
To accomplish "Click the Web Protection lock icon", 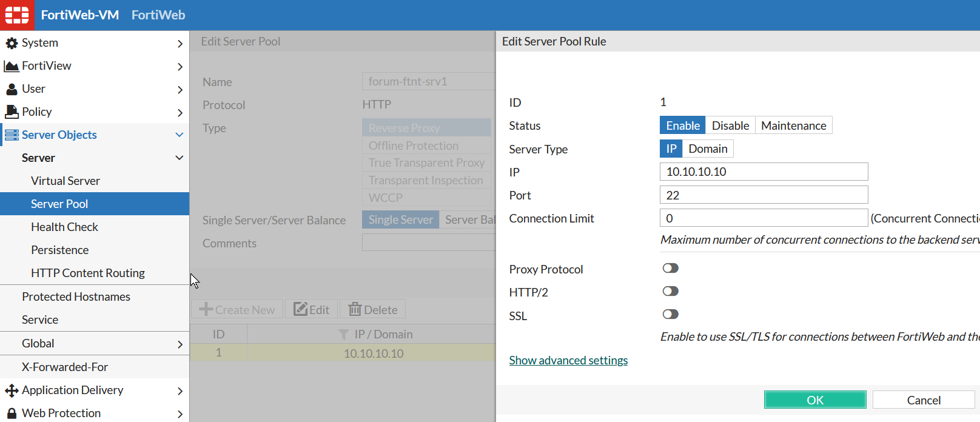I will (x=12, y=414).
